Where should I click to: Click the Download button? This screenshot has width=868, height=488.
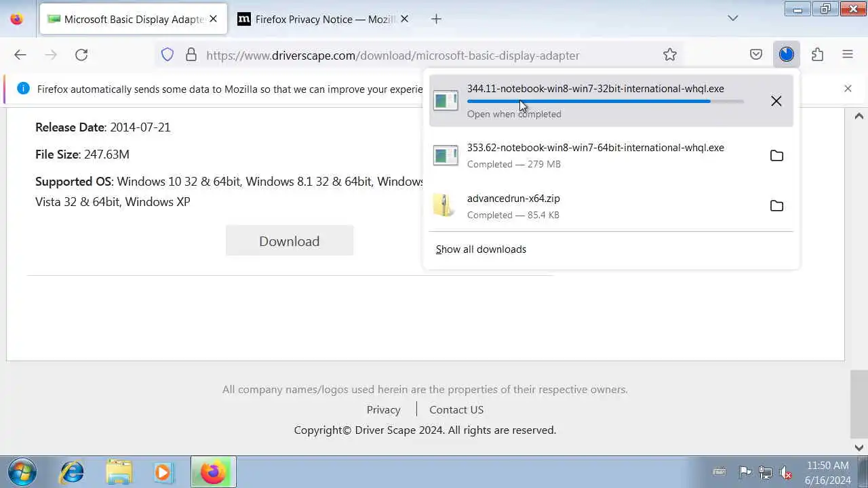point(290,241)
